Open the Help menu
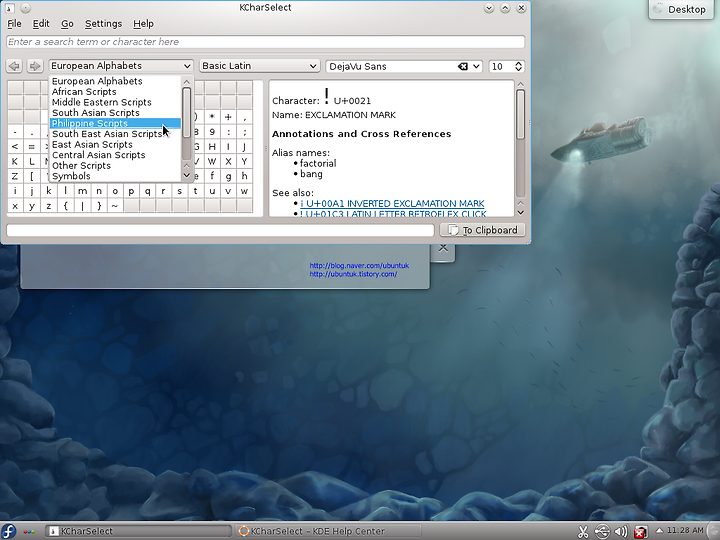Image resolution: width=720 pixels, height=540 pixels. (x=143, y=24)
